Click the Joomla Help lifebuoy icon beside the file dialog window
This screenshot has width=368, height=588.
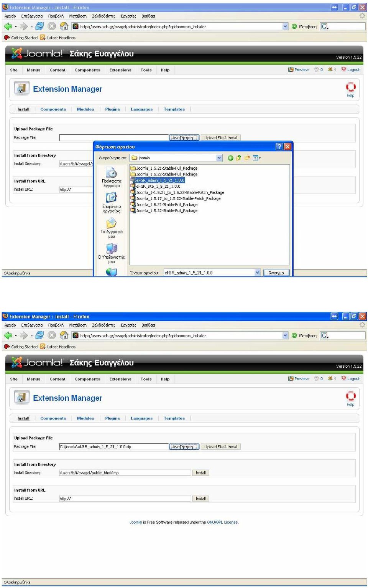tap(350, 87)
